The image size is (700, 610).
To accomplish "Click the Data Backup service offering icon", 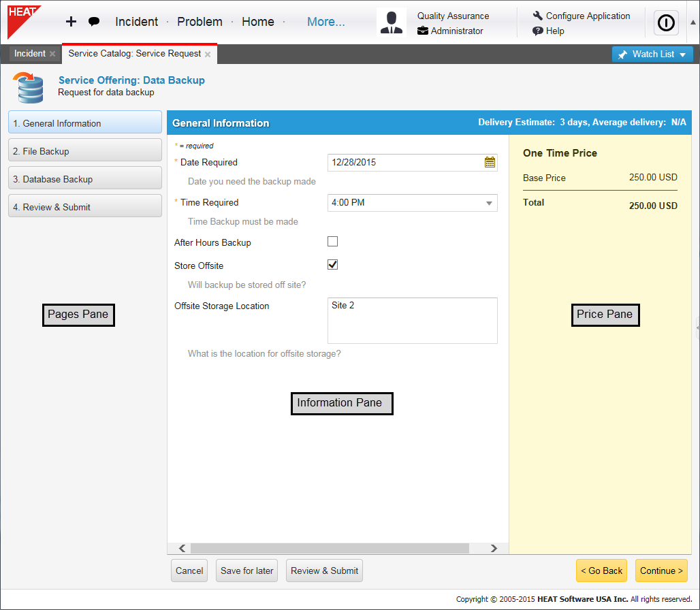I will point(29,87).
